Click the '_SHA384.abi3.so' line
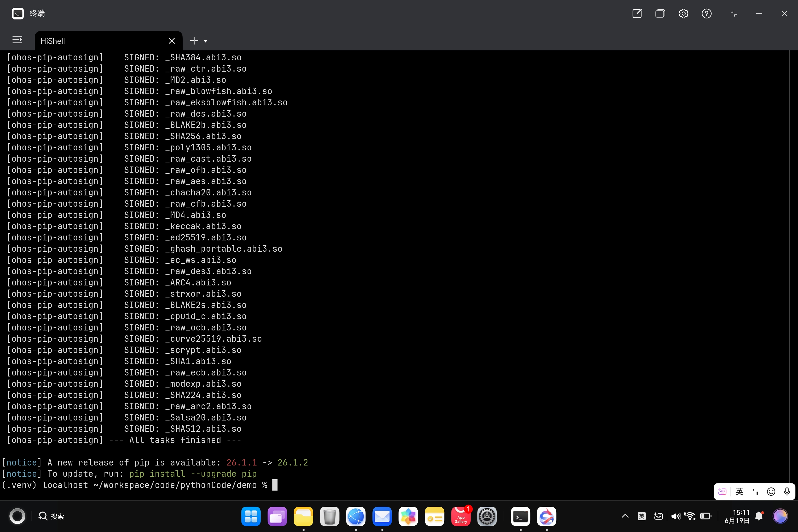 (203, 57)
